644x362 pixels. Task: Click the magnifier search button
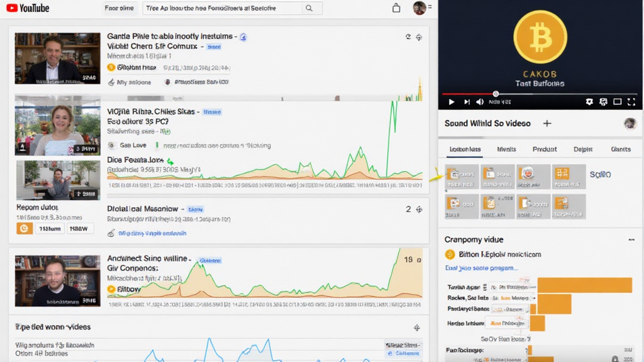(309, 8)
